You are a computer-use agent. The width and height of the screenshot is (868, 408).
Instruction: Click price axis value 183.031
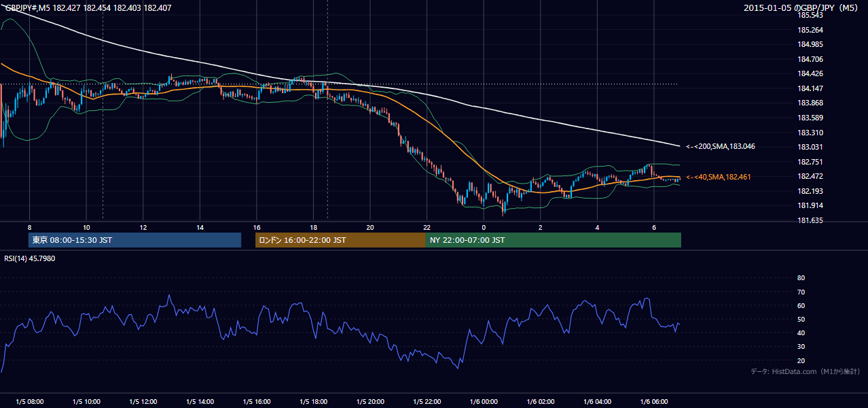810,147
